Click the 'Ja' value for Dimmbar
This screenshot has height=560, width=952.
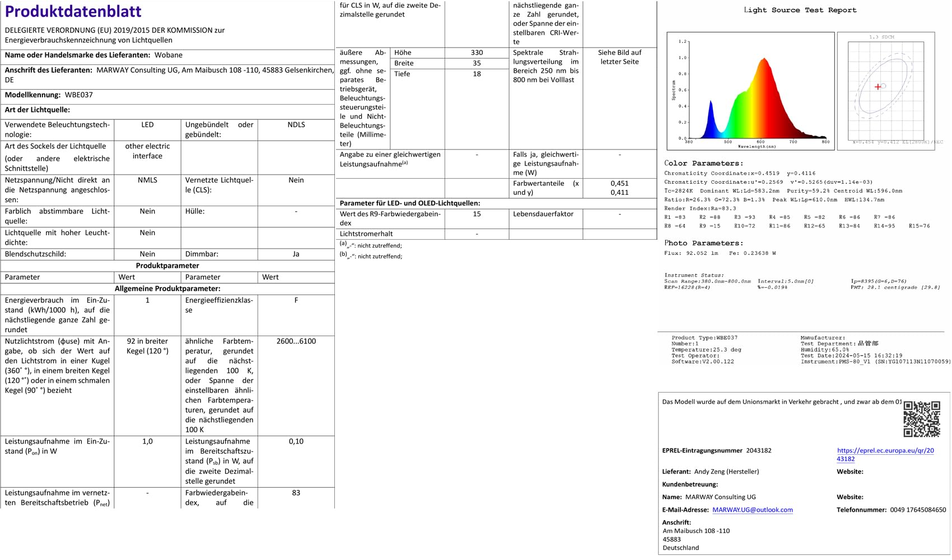296,254
